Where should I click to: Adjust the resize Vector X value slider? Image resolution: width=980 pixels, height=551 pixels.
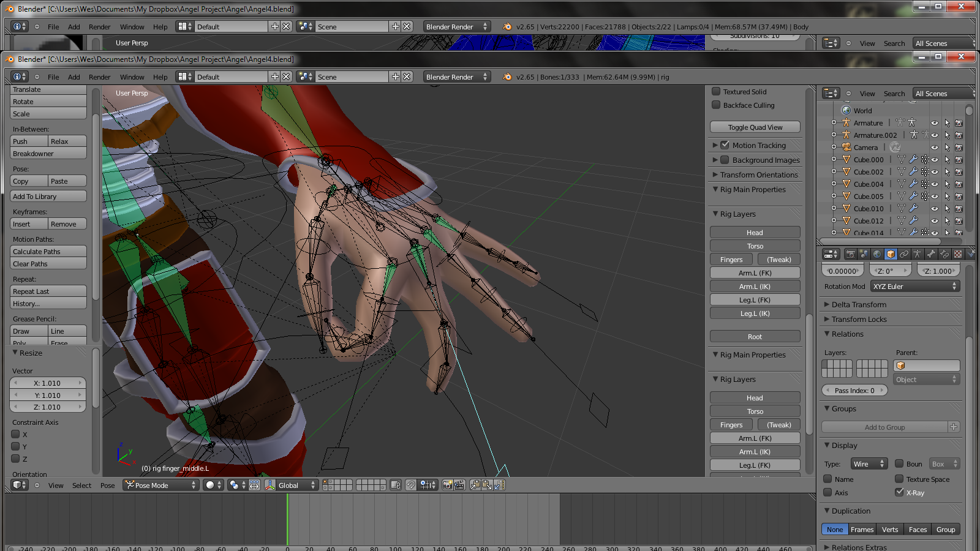[47, 383]
